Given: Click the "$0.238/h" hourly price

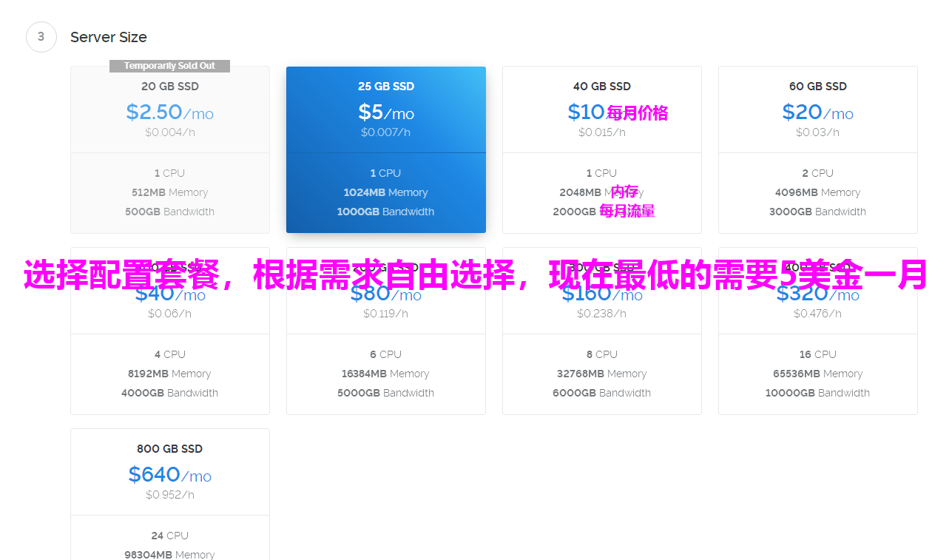Looking at the screenshot, I should pos(602,314).
